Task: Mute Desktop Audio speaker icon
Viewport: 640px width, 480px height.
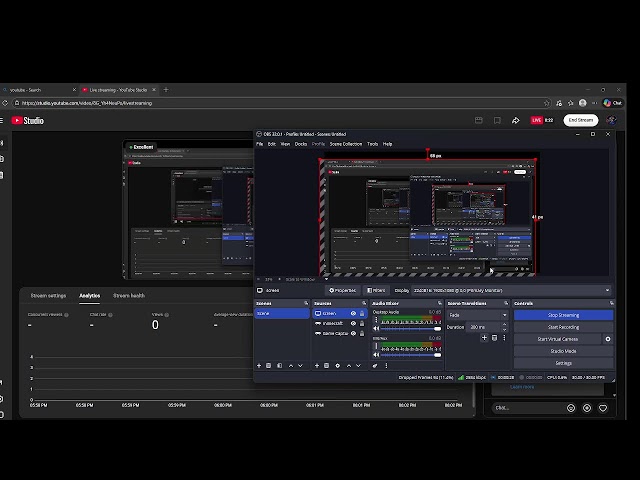Action: (x=376, y=329)
